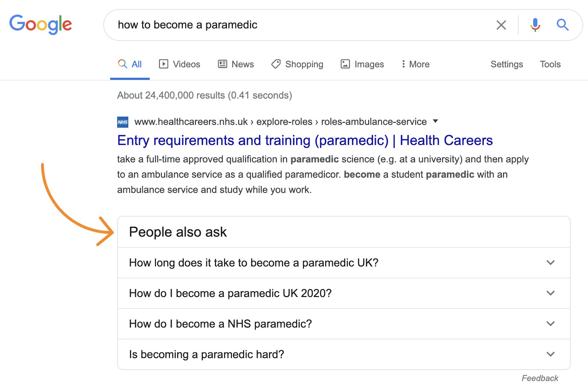This screenshot has width=588, height=388.
Task: Click the 'Entry requirements and training (paramedic)' result link
Action: pos(304,140)
